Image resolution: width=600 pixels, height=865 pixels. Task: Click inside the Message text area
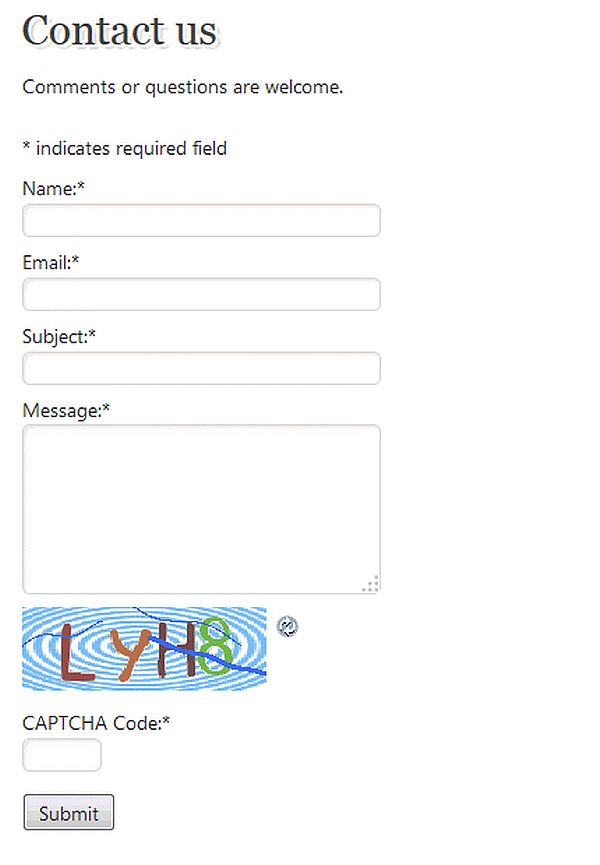click(x=201, y=509)
